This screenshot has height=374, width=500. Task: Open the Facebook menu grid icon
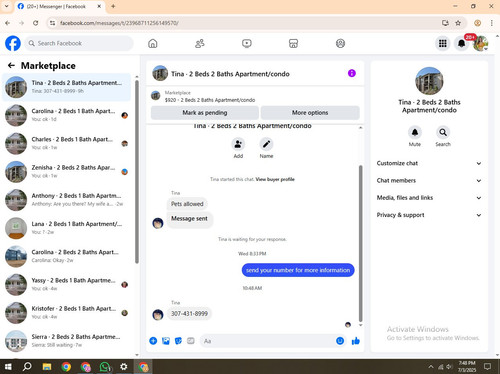pyautogui.click(x=443, y=43)
